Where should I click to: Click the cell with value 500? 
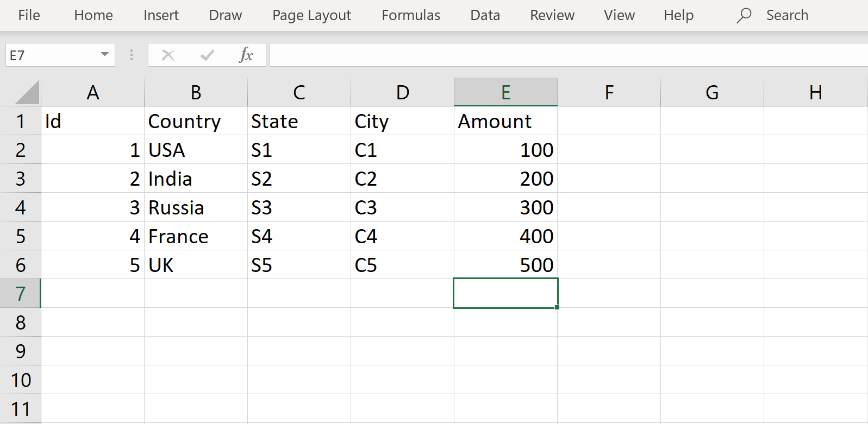tap(505, 265)
